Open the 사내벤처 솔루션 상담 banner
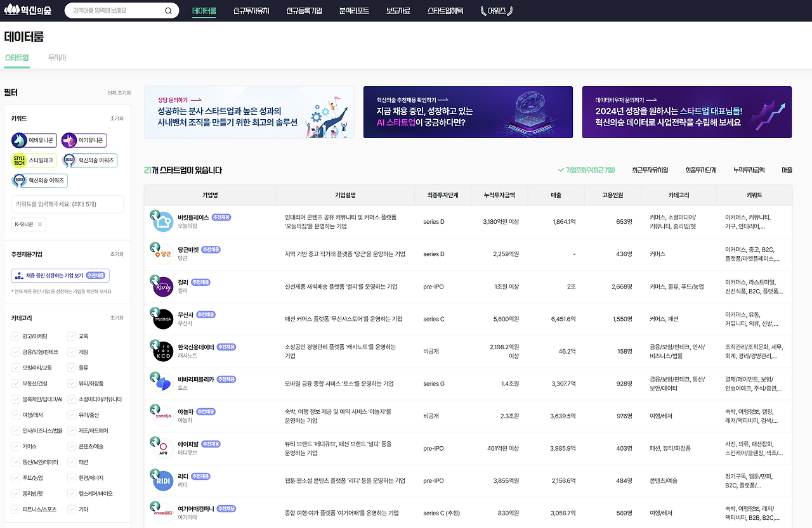 249,112
